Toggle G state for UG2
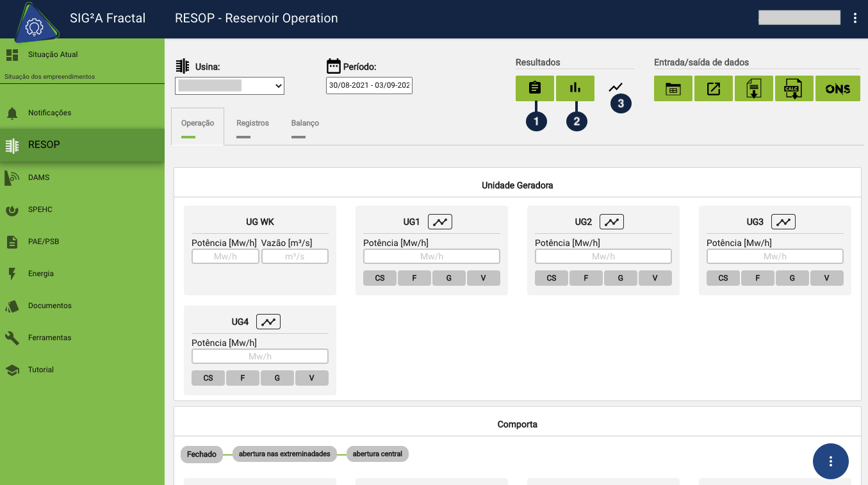 pyautogui.click(x=620, y=278)
